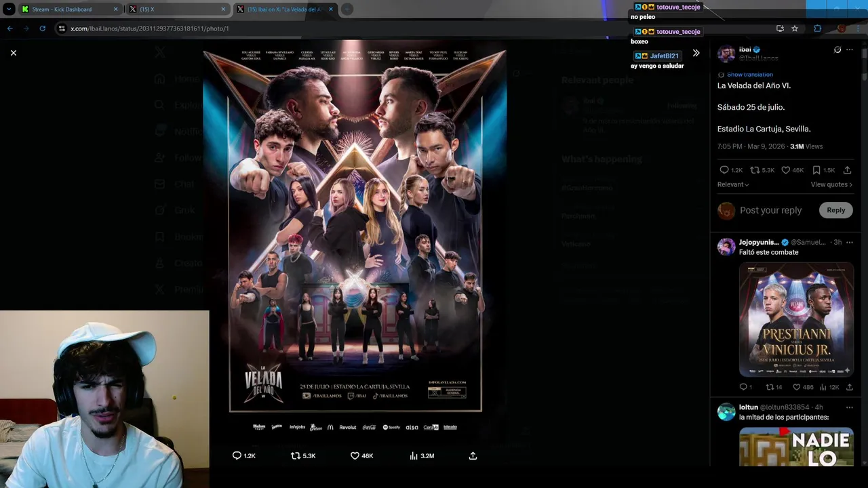Select the Ibai on X La Velada tab
Image resolution: width=868 pixels, height=488 pixels.
tap(285, 9)
